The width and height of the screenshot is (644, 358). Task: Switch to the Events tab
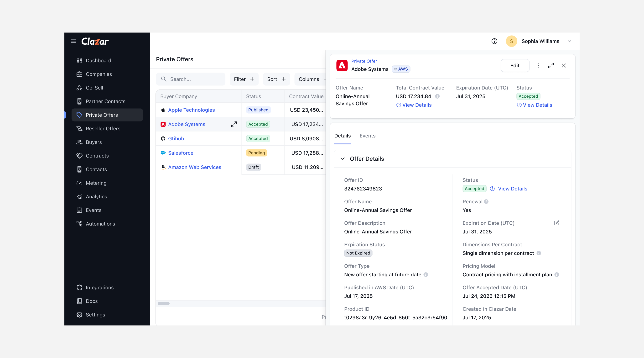pyautogui.click(x=367, y=136)
